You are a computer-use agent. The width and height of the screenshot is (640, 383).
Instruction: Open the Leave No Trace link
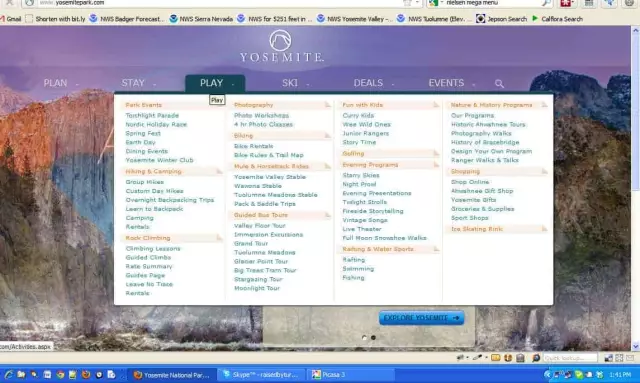pos(149,284)
